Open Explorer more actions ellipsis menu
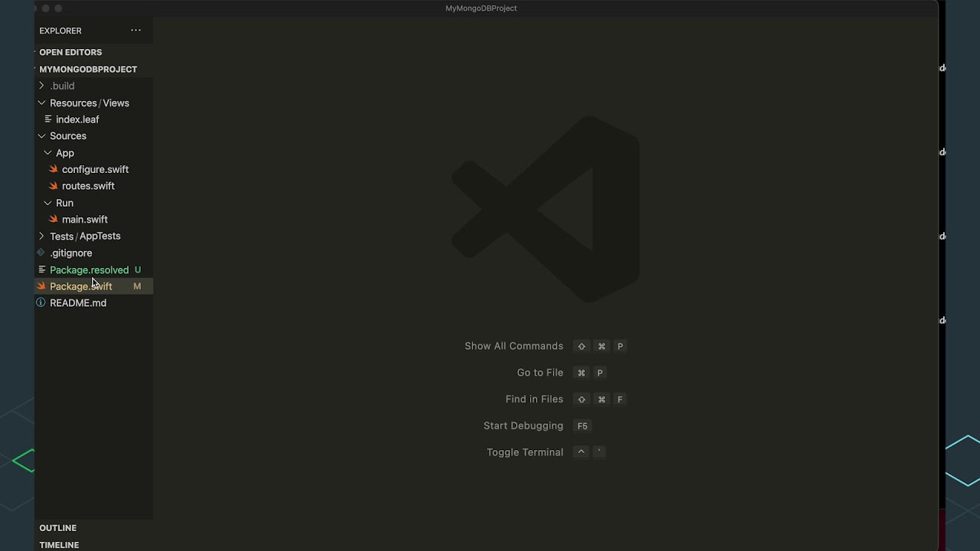The image size is (980, 551). pyautogui.click(x=136, y=31)
